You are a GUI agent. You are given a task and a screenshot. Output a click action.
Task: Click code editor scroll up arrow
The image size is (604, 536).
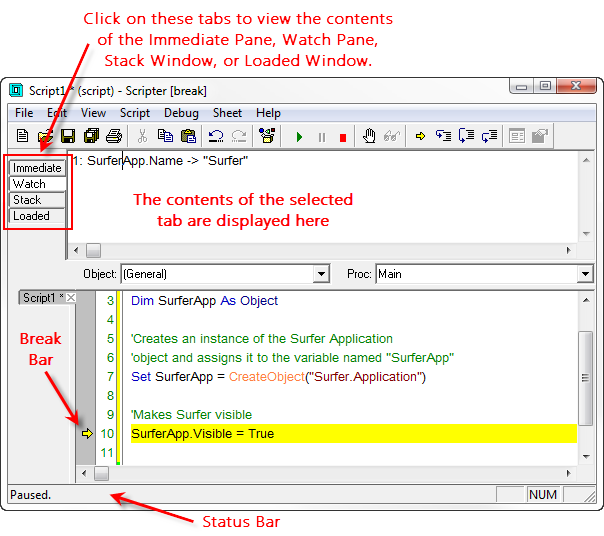tap(586, 300)
